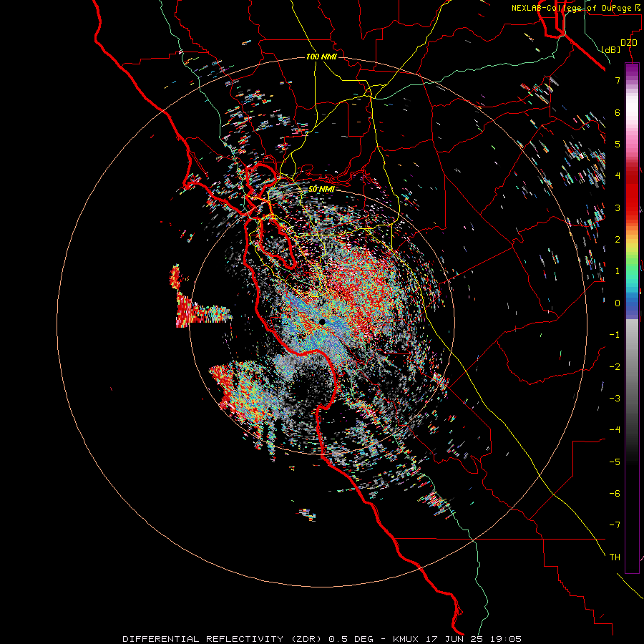Click the DZD color scale title
Viewport: 644px width, 644px height.
629,43
